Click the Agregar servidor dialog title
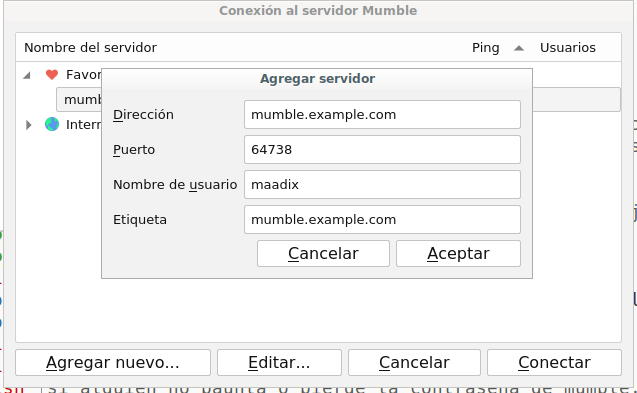The image size is (637, 393). pyautogui.click(x=317, y=78)
